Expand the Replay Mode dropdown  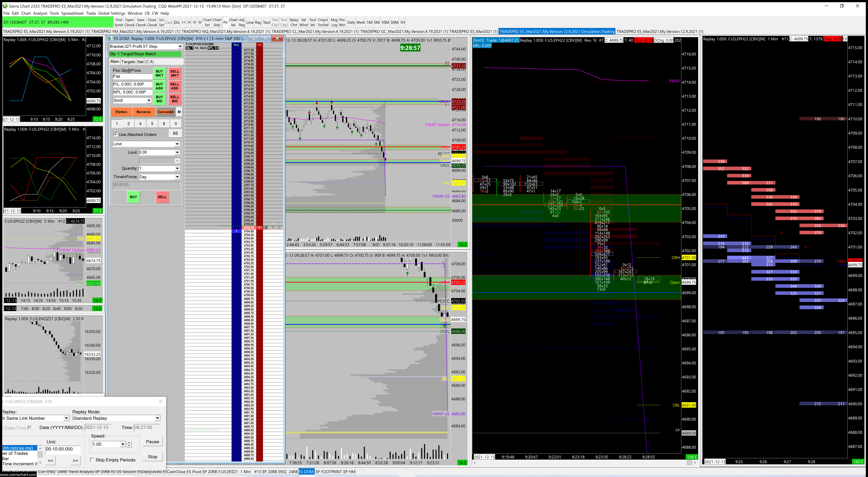pos(157,418)
